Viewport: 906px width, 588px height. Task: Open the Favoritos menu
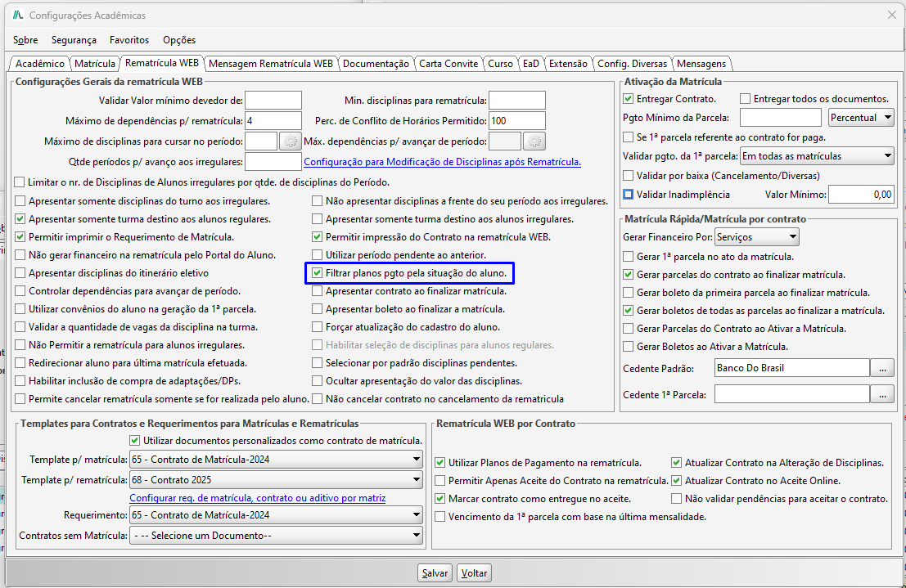click(x=129, y=40)
